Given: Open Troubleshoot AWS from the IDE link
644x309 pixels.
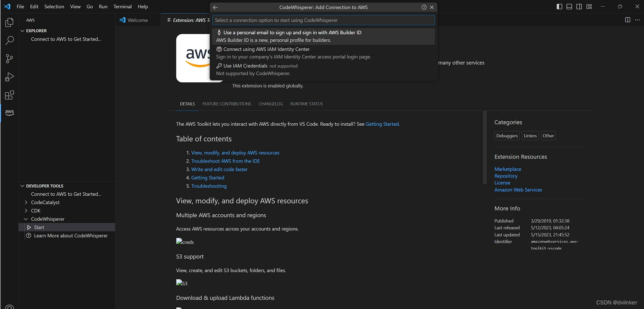Looking at the screenshot, I should coord(226,161).
